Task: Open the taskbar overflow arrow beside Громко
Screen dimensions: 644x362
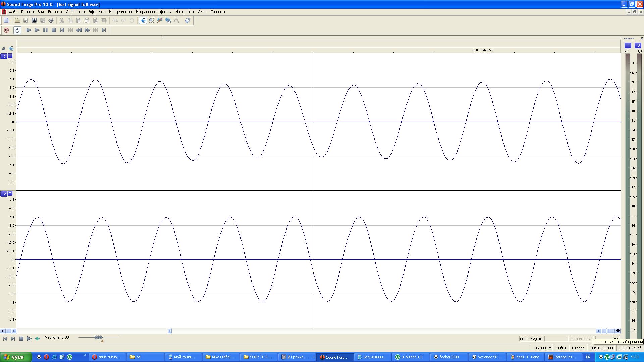Action: pyautogui.click(x=314, y=357)
